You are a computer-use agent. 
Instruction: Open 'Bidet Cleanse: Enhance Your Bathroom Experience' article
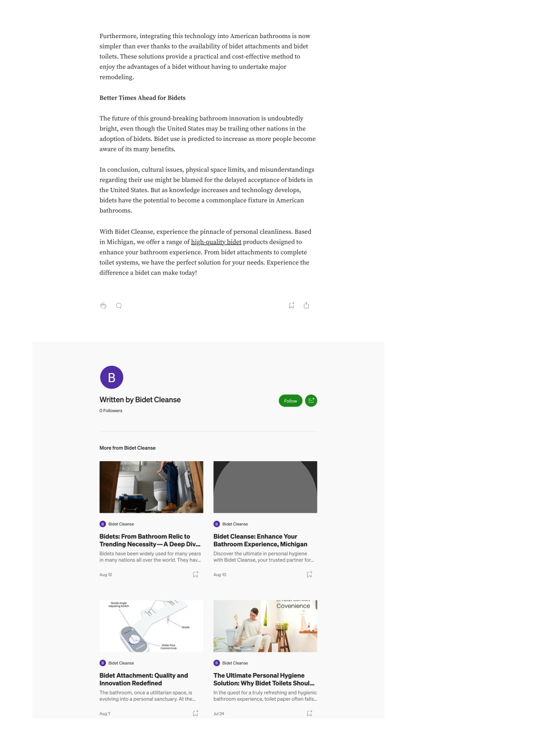coord(260,540)
